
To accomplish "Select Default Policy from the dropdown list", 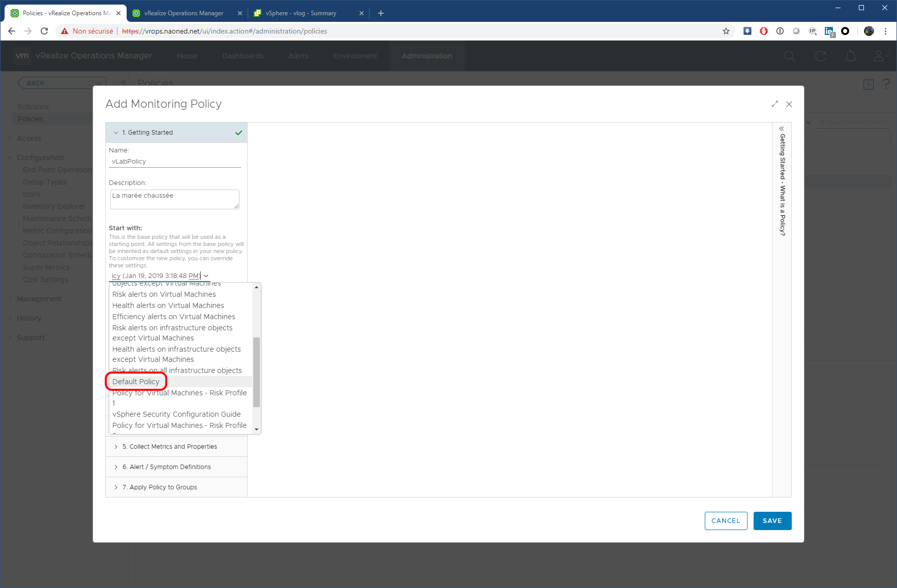I will 136,382.
